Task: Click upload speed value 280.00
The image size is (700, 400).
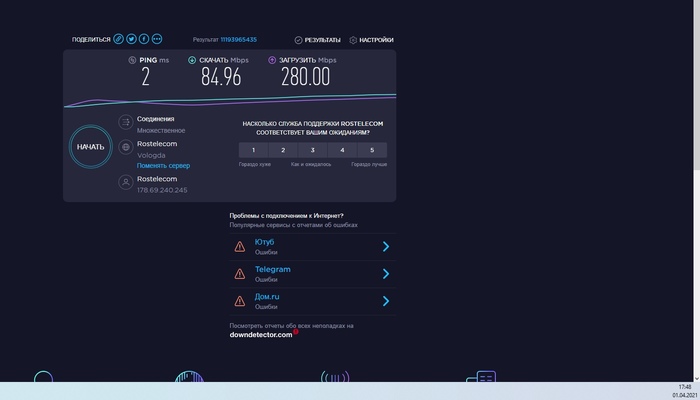Action: (x=305, y=77)
